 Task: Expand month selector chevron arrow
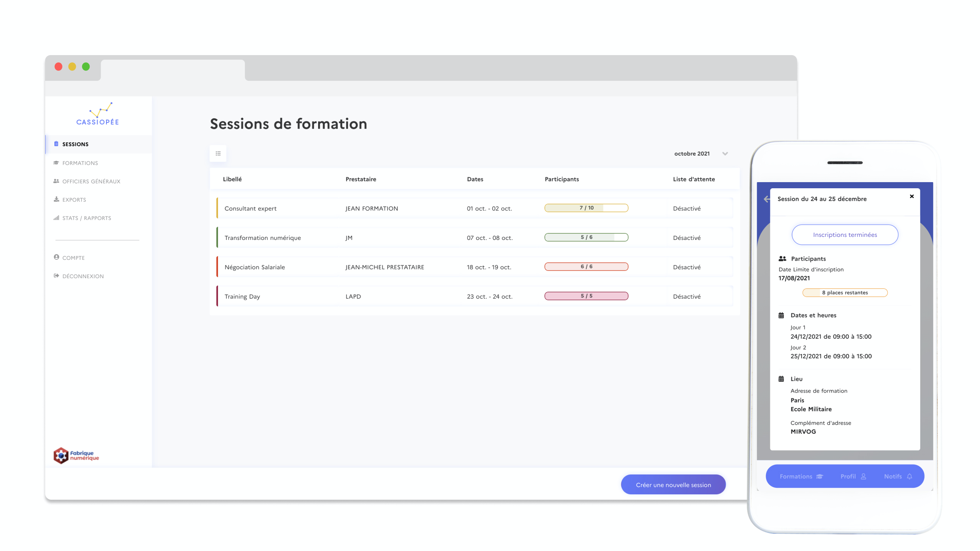tap(725, 154)
